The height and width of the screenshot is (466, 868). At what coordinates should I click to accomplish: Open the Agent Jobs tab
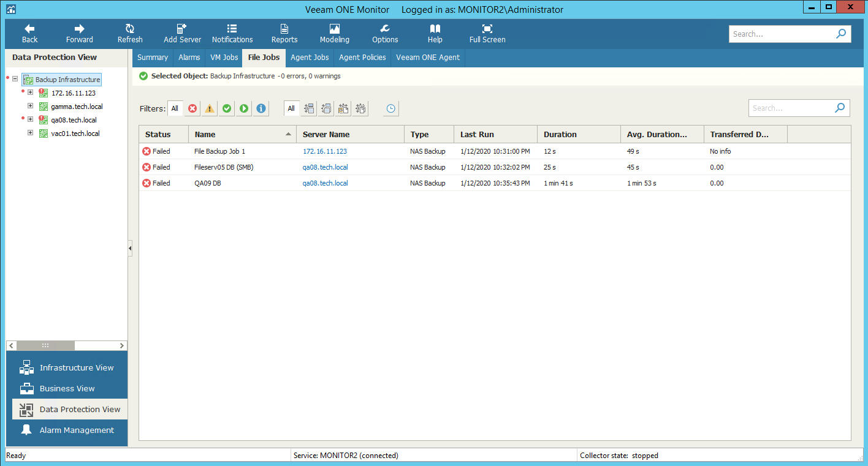[x=310, y=58]
